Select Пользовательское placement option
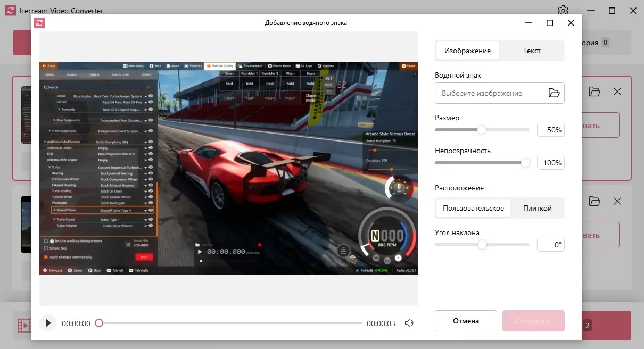The image size is (644, 349). 473,208
